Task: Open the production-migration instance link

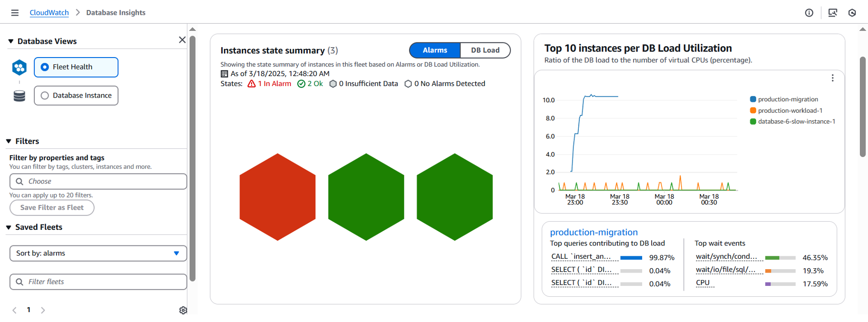Action: tap(594, 232)
